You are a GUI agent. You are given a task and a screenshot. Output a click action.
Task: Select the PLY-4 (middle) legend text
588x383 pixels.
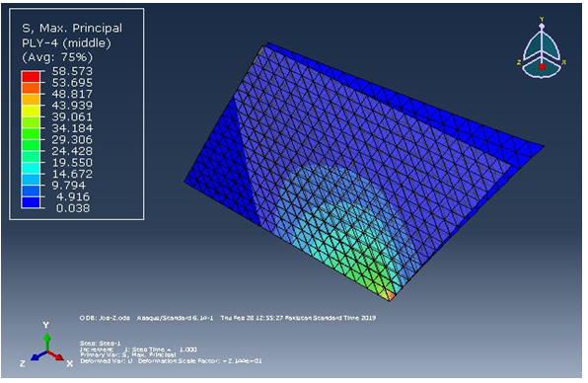(x=66, y=43)
